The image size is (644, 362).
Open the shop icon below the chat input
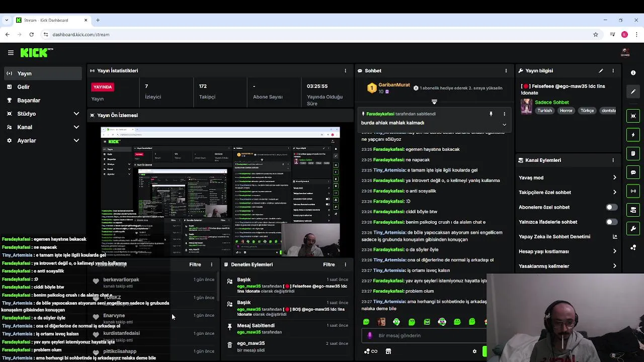tap(388, 351)
